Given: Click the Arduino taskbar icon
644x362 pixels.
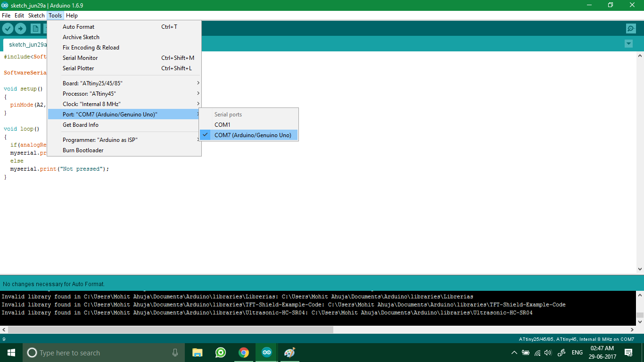Looking at the screenshot, I should 267,353.
